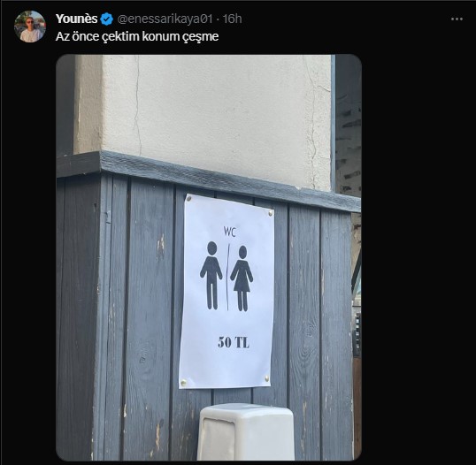Screen dimensions: 476x465
Task: Click the wooden ledge above the sign
Action: point(209,179)
